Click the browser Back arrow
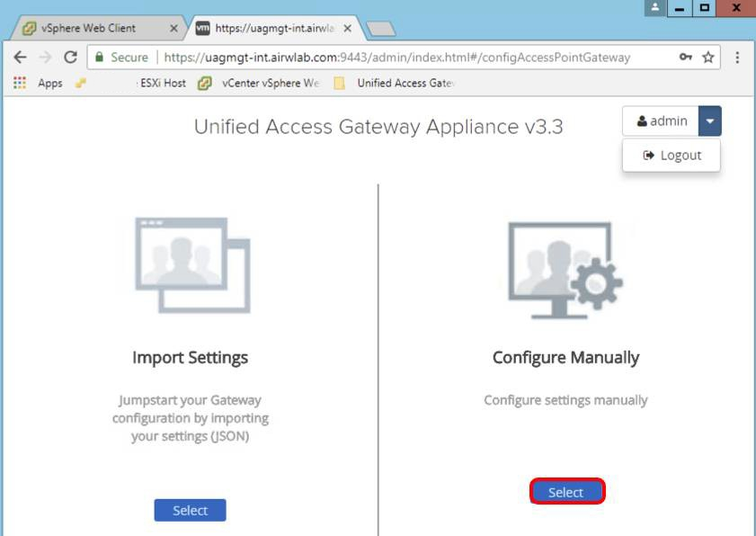756x536 pixels. click(21, 57)
